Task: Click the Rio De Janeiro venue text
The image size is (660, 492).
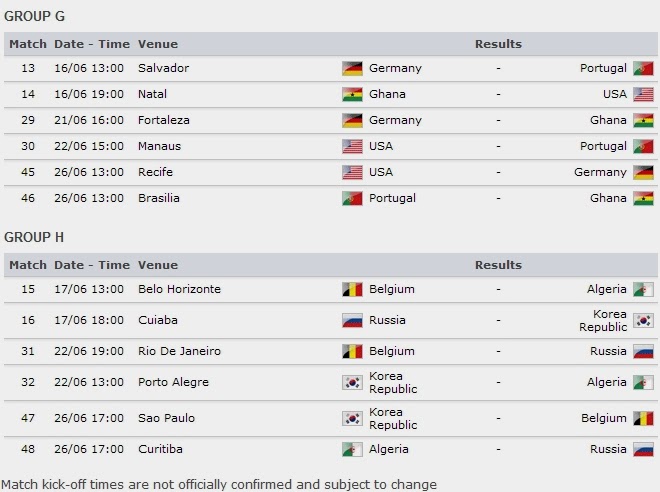Action: 179,351
